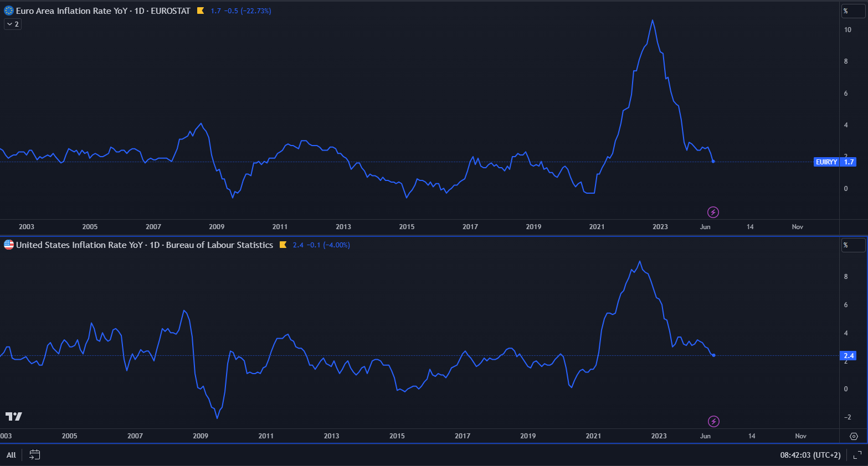Open timezone menu showing 08:42:03 (UTC+2)

click(810, 455)
